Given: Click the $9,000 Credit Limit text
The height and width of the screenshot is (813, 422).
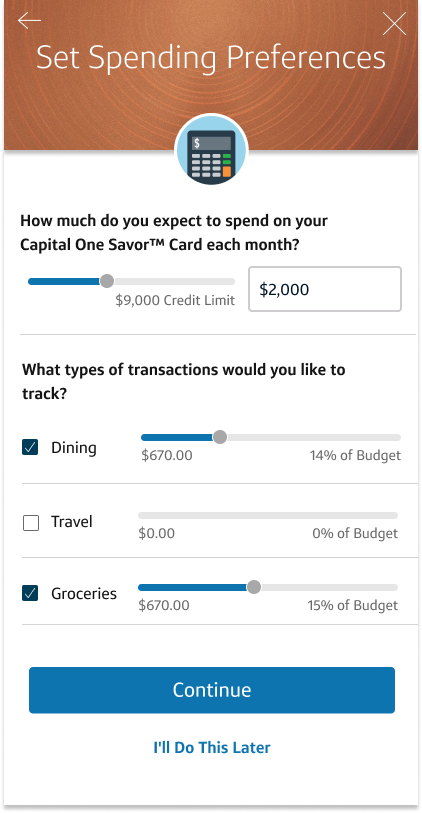Looking at the screenshot, I should pyautogui.click(x=175, y=300).
